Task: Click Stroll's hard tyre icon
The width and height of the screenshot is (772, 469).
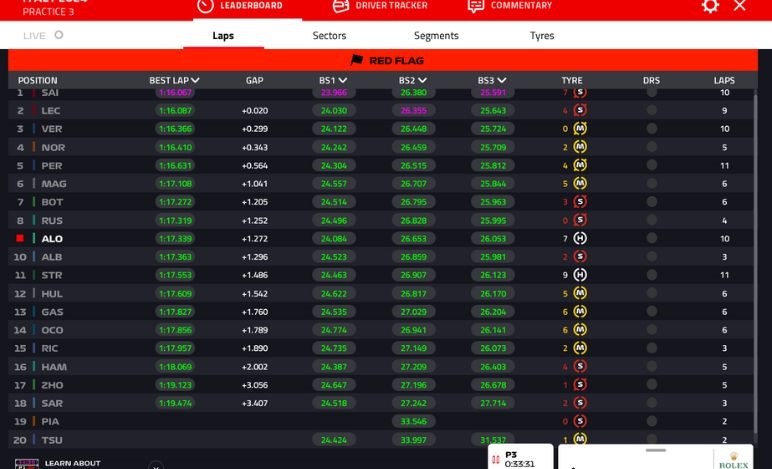Action: [580, 275]
